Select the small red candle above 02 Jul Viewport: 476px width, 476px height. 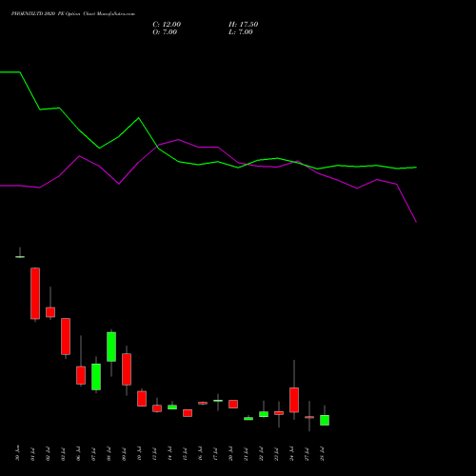[x=50, y=312]
